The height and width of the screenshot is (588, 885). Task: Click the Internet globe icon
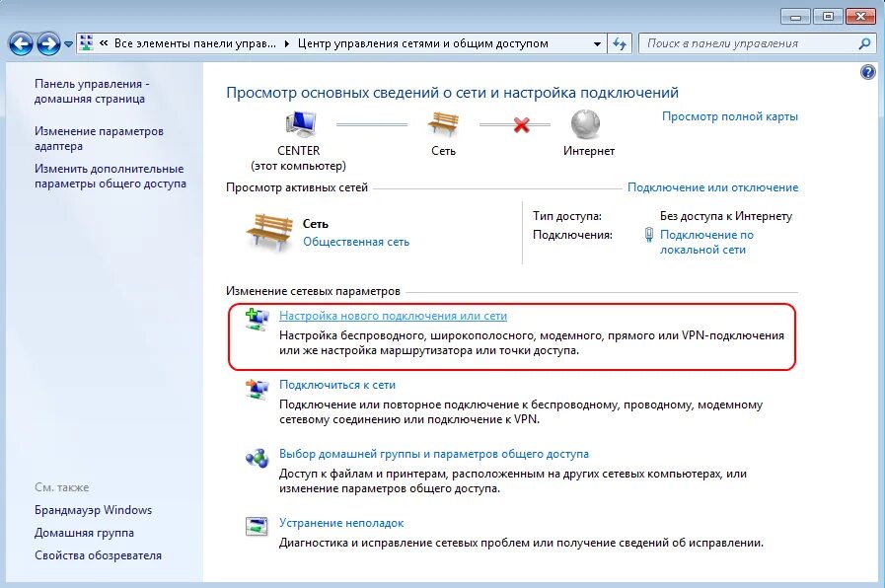(585, 124)
